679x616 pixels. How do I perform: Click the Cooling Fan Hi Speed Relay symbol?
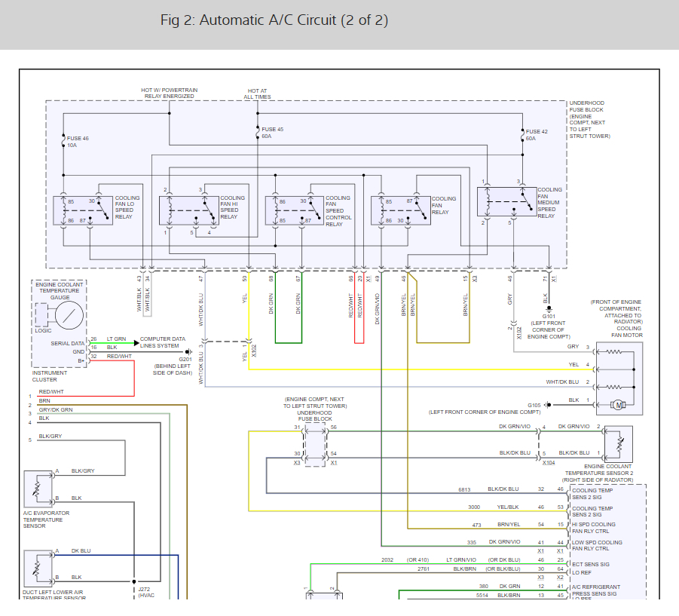pyautogui.click(x=189, y=210)
